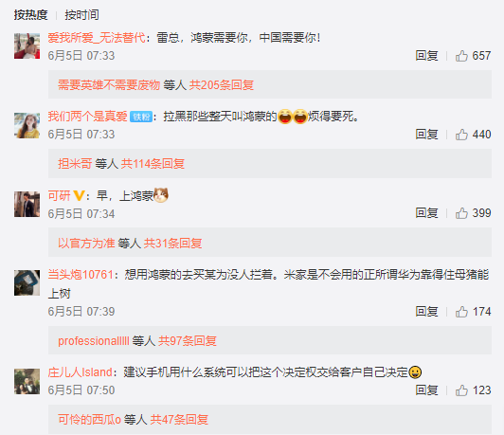Open professionalllll user link
The height and width of the screenshot is (435, 504).
click(x=94, y=341)
